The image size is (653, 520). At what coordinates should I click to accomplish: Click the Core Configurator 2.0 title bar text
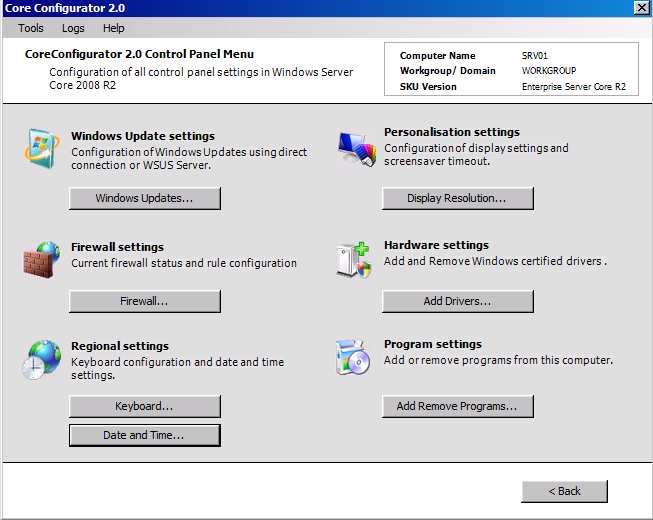pos(65,8)
